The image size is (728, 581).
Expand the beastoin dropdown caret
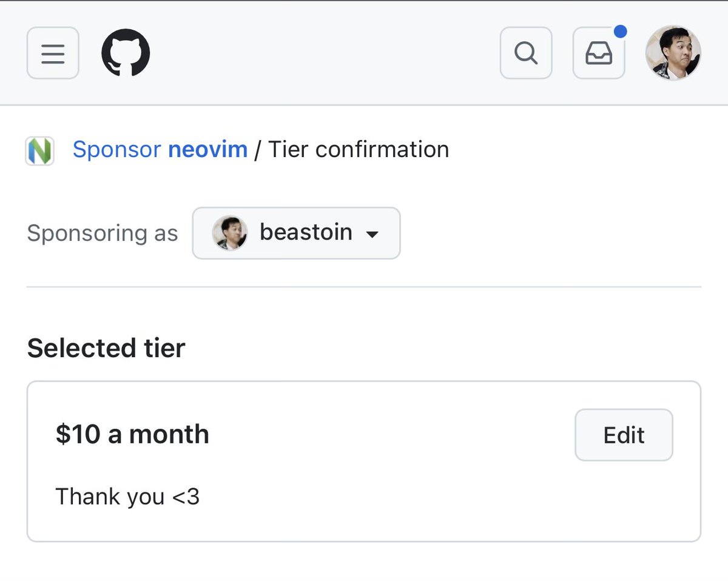372,234
